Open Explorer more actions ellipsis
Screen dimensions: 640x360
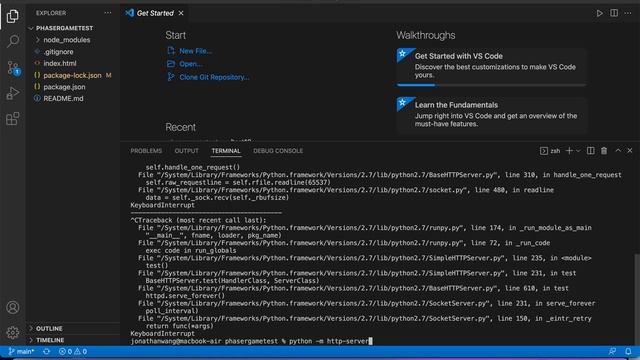(x=108, y=13)
